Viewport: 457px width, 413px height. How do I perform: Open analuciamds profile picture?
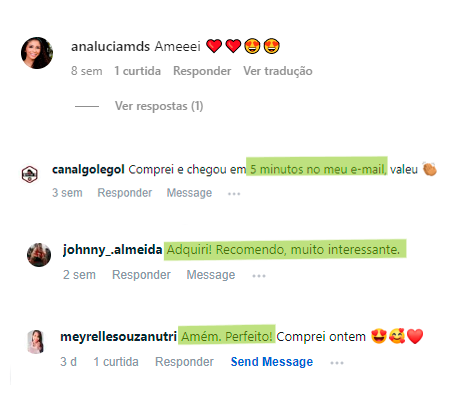pos(37,53)
